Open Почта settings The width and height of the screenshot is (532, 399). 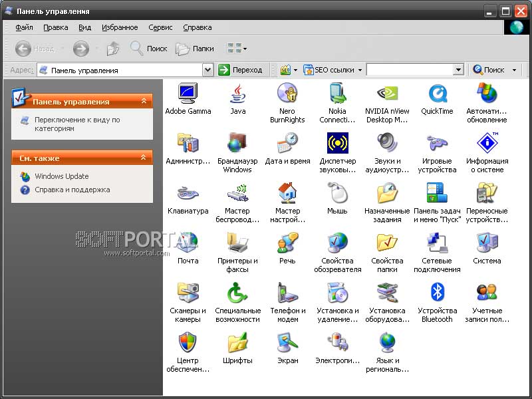click(188, 249)
